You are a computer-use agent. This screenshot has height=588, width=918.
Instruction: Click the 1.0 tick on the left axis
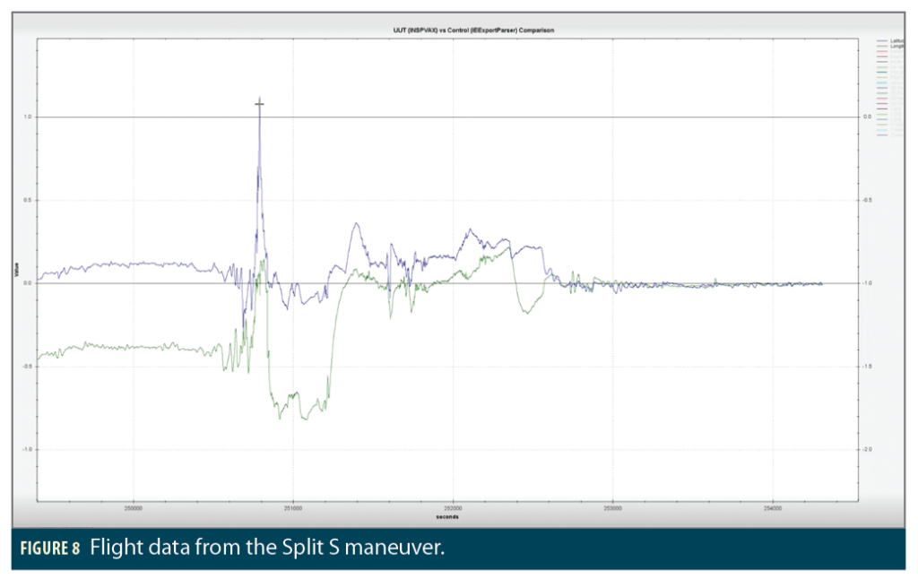(x=28, y=117)
